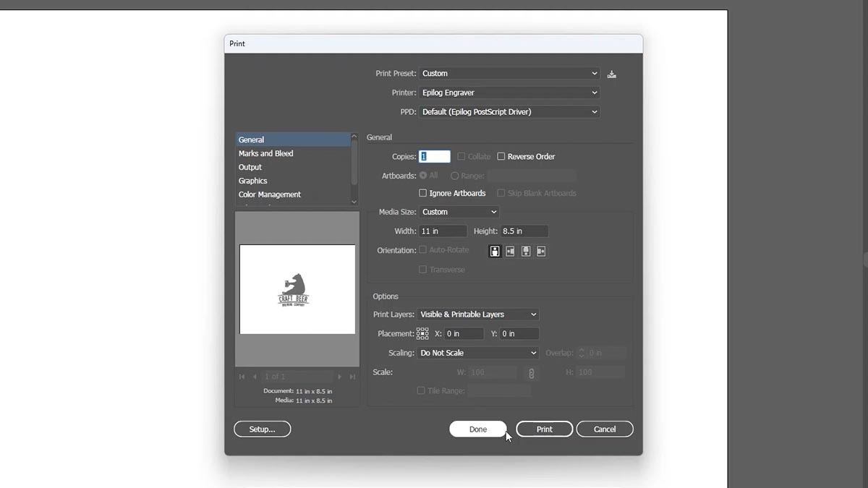Choose the reverse landscape orientation icon

tap(541, 251)
